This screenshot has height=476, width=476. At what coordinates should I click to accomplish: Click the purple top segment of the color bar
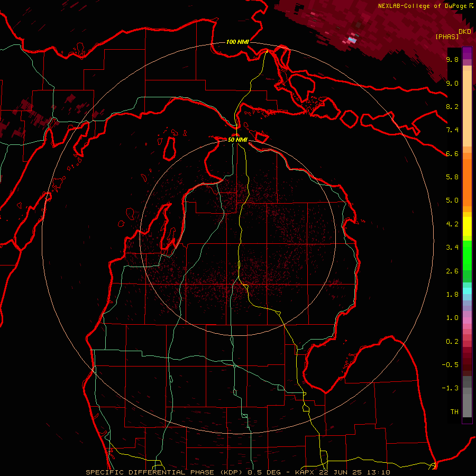pyautogui.click(x=467, y=53)
